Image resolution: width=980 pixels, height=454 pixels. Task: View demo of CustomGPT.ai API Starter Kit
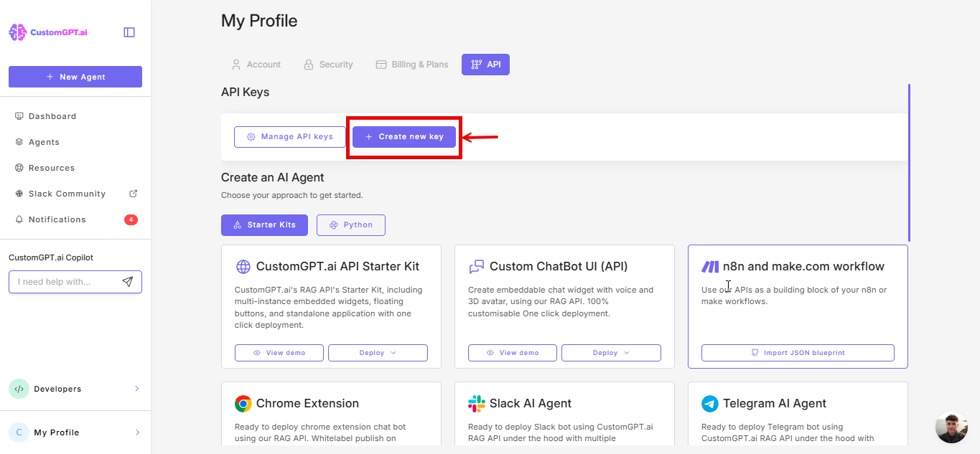pyautogui.click(x=279, y=353)
